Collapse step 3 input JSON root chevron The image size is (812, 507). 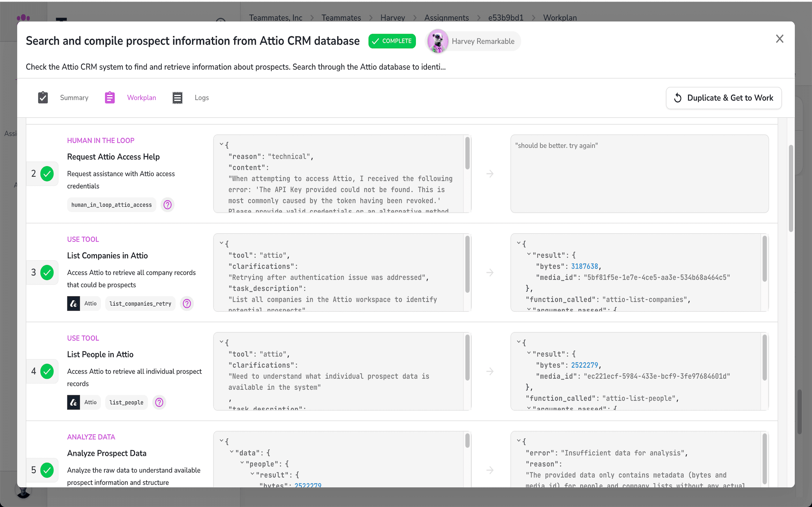tap(221, 243)
